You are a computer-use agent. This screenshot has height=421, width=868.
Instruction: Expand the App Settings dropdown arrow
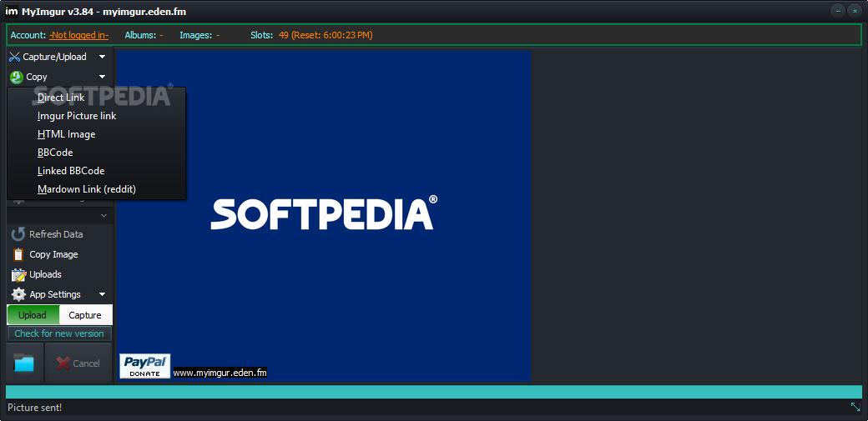pyautogui.click(x=102, y=294)
